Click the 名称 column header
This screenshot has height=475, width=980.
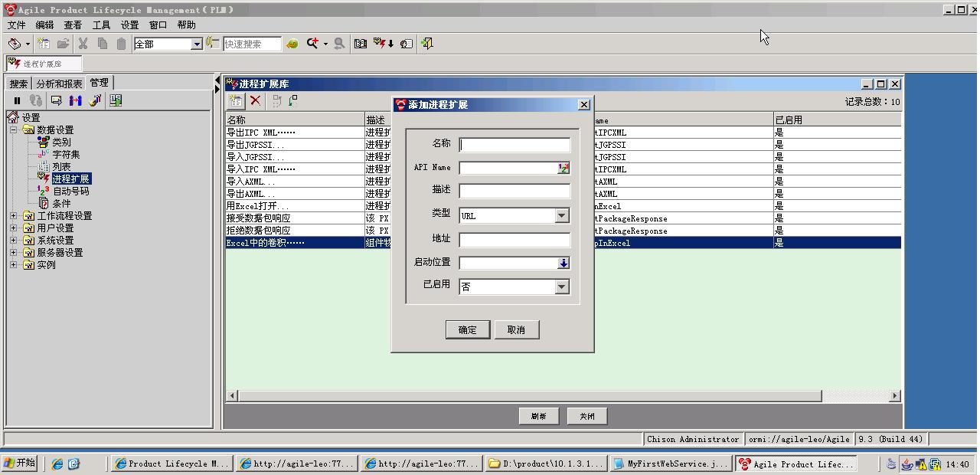[x=295, y=120]
